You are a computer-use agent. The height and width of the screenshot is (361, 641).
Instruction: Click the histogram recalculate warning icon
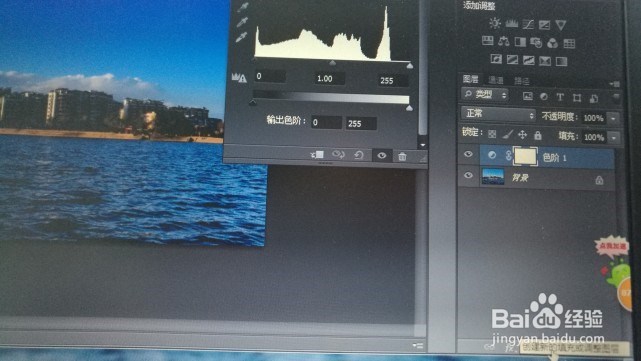[x=239, y=77]
